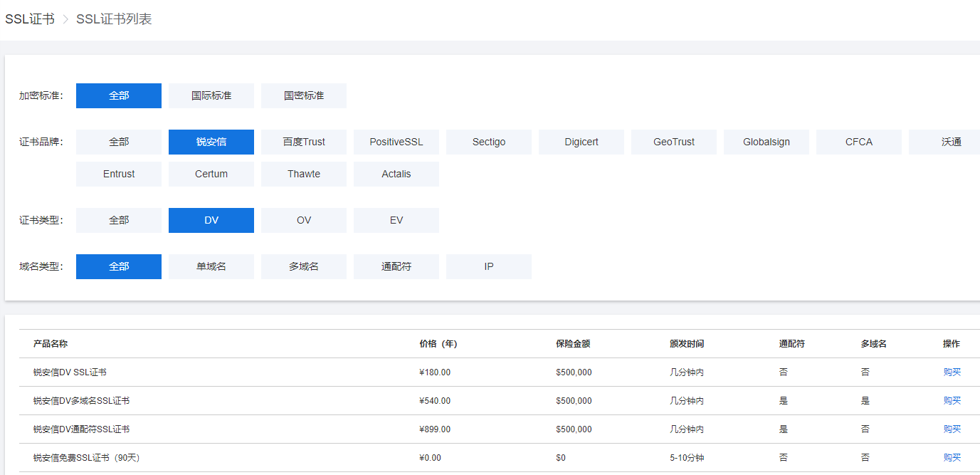Select 全部 under 域名类型 filter
This screenshot has height=475, width=980.
119,266
